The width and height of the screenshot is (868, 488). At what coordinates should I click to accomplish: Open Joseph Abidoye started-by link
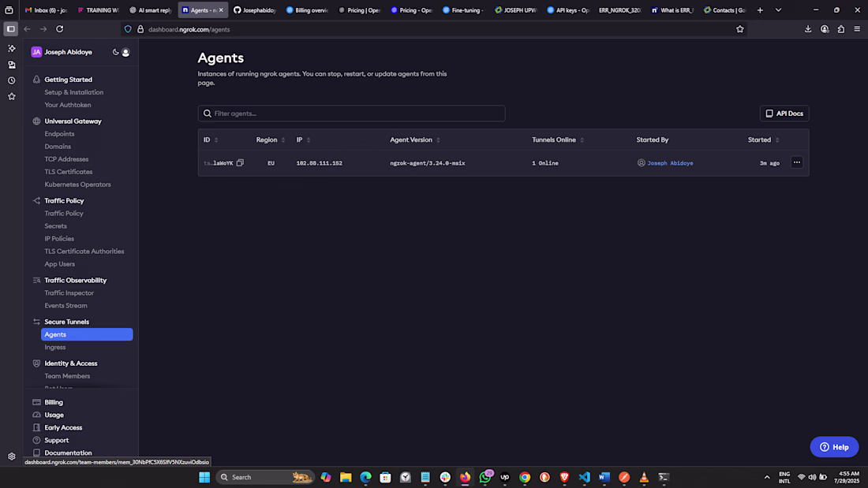tap(670, 163)
